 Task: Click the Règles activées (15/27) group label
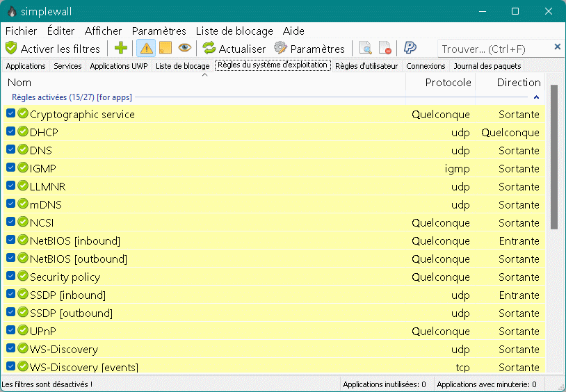tap(72, 97)
